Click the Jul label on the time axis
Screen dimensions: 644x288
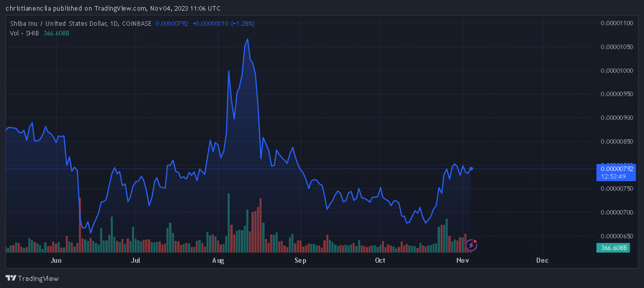pyautogui.click(x=136, y=261)
